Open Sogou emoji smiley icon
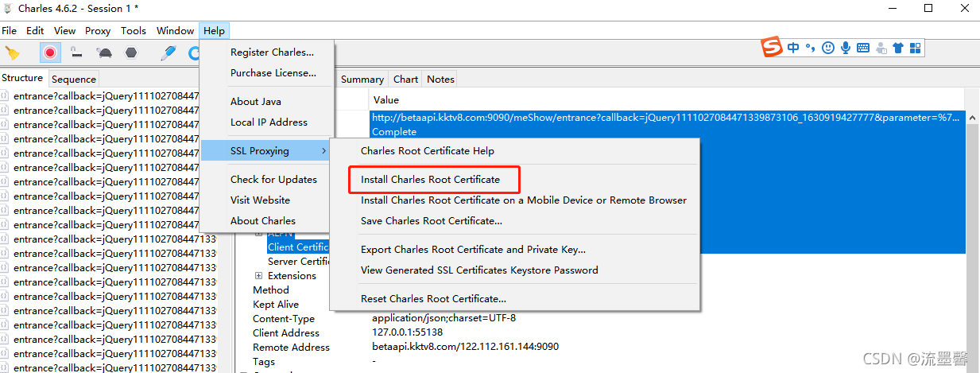Screen dimensions: 980x373 828,49
